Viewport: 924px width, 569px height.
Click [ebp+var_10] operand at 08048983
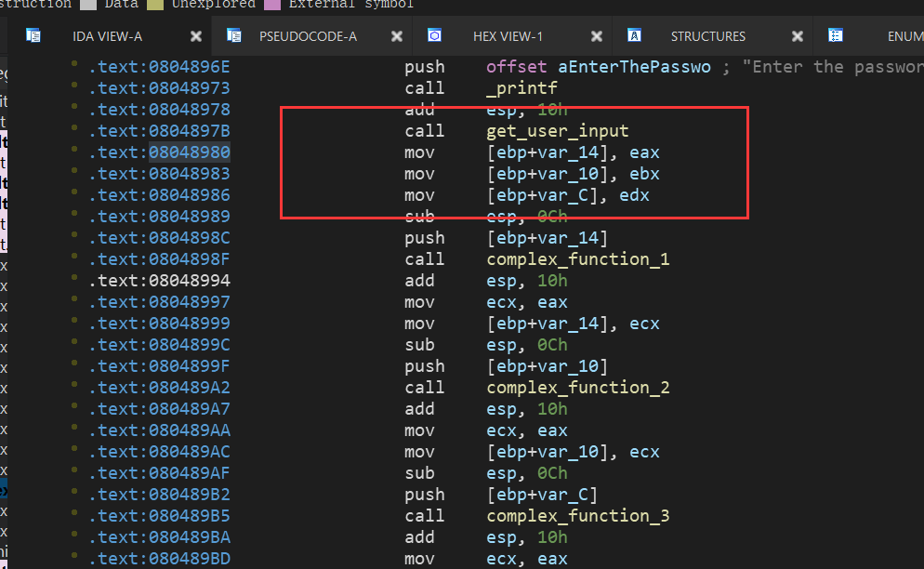point(547,174)
